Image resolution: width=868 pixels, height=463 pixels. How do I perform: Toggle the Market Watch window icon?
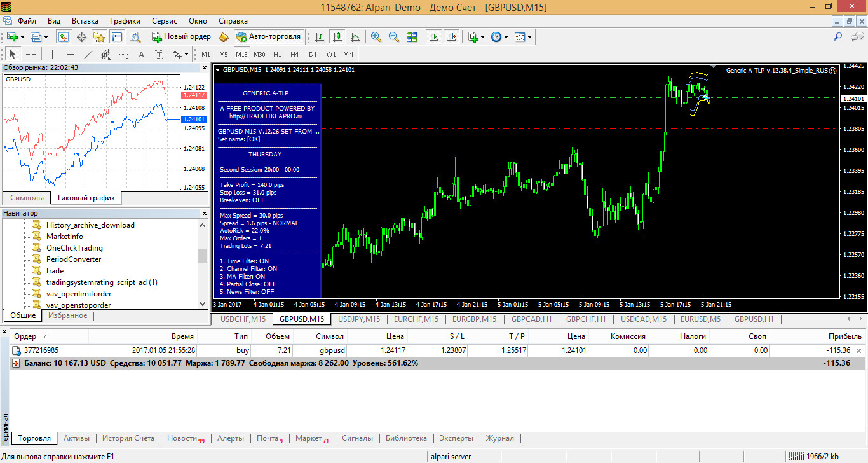(x=64, y=37)
